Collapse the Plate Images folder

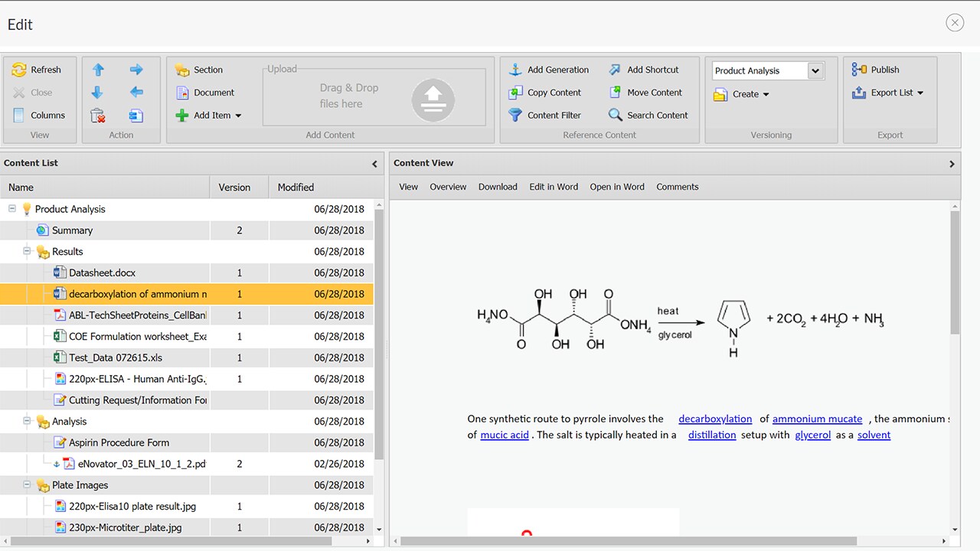pyautogui.click(x=27, y=484)
